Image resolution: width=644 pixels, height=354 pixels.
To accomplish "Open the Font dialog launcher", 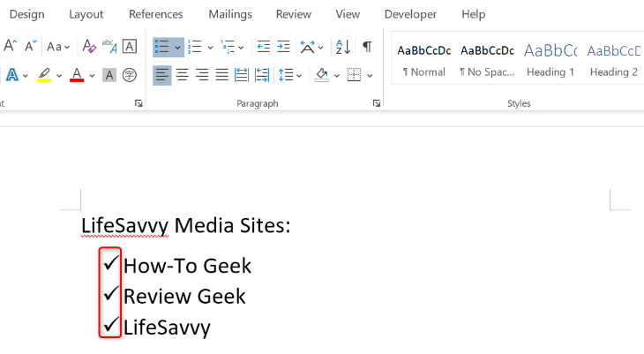I will tap(139, 103).
